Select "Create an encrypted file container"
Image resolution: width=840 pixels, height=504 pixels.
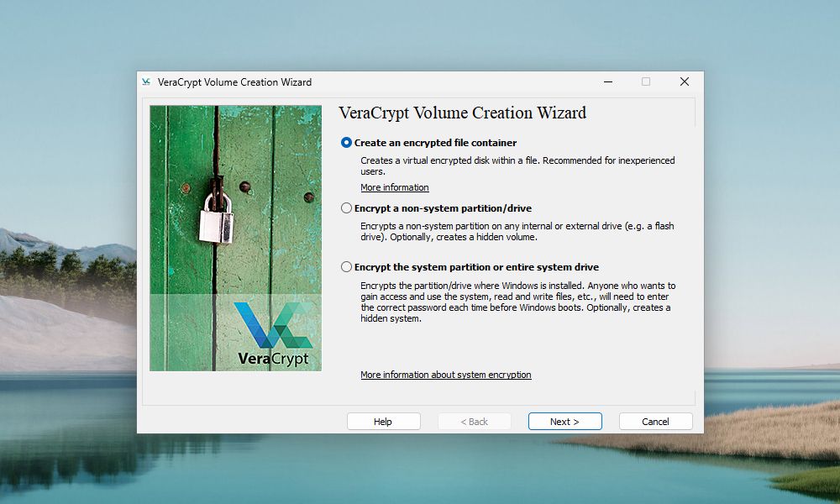tap(346, 143)
